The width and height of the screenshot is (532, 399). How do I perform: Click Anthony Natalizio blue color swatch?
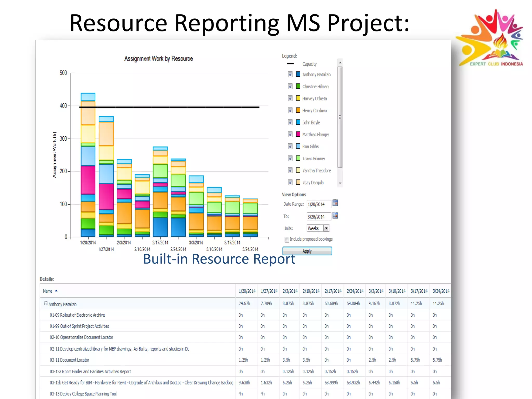click(298, 74)
